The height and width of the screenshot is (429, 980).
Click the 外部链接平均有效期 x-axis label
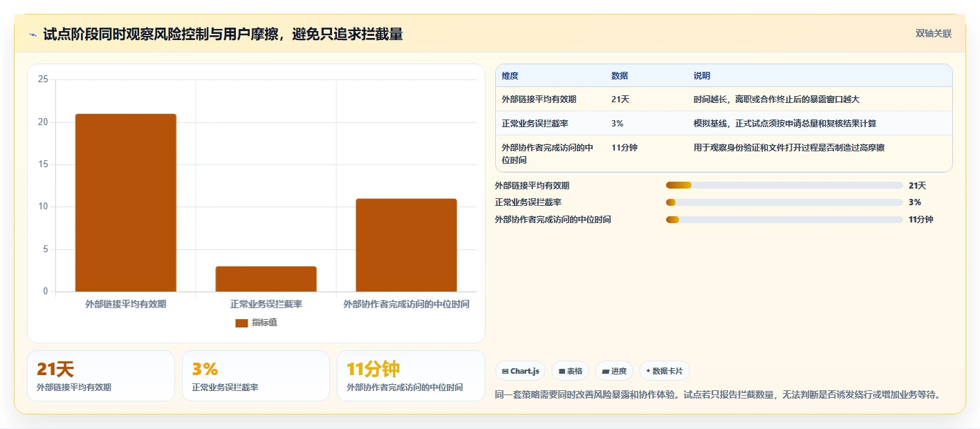pos(126,304)
